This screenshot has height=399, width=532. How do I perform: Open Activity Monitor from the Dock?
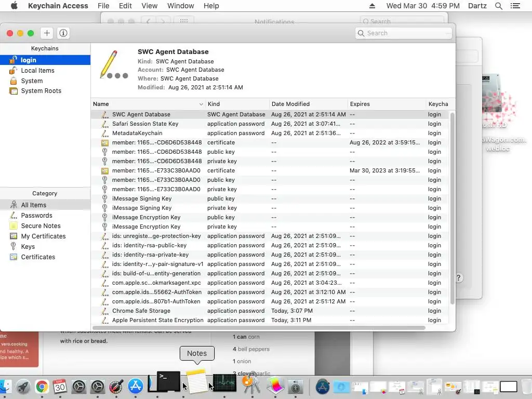coord(224,383)
